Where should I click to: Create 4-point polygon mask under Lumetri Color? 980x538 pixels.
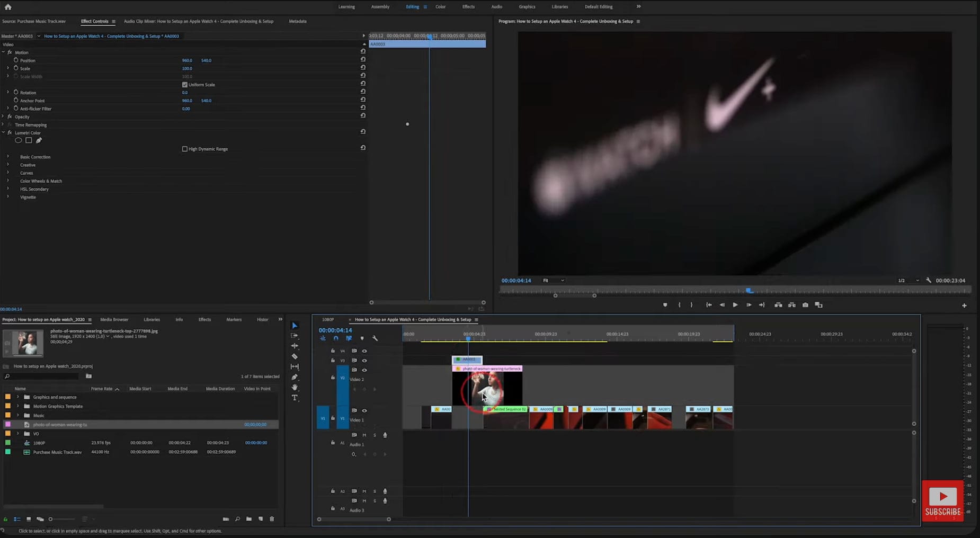[x=29, y=140]
